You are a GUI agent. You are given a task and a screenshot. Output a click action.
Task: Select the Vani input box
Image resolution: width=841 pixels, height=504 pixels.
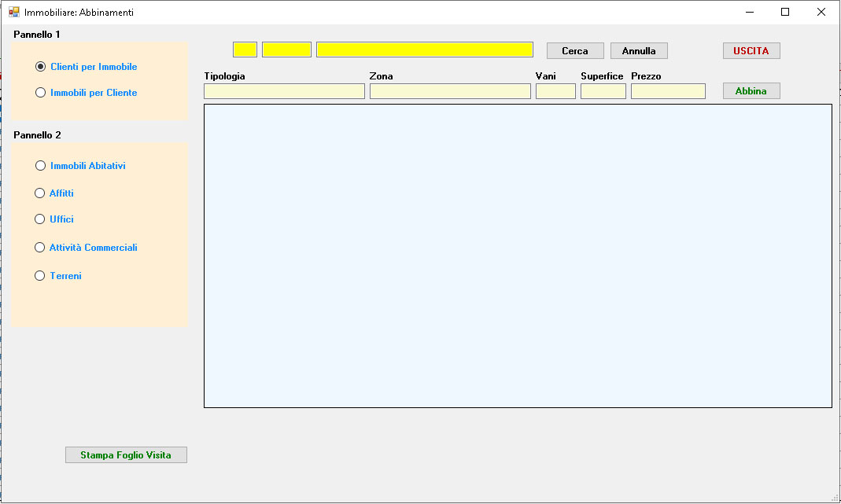pyautogui.click(x=555, y=91)
